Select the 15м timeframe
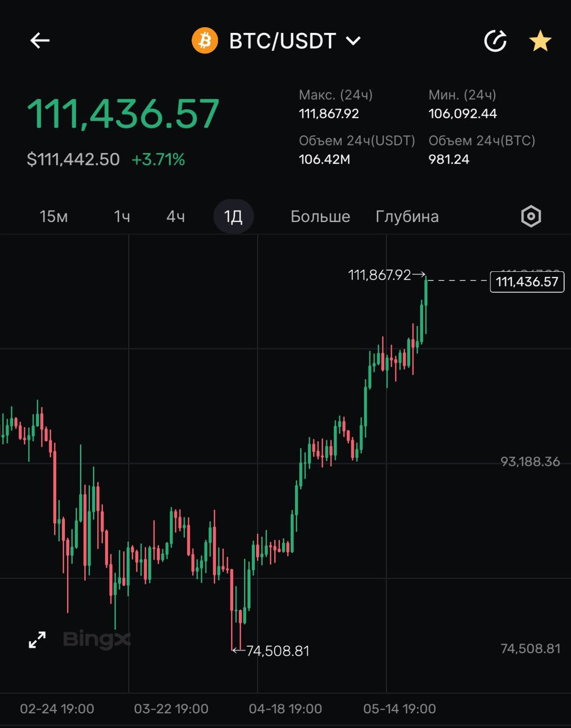Viewport: 571px width, 728px height. coord(54,217)
